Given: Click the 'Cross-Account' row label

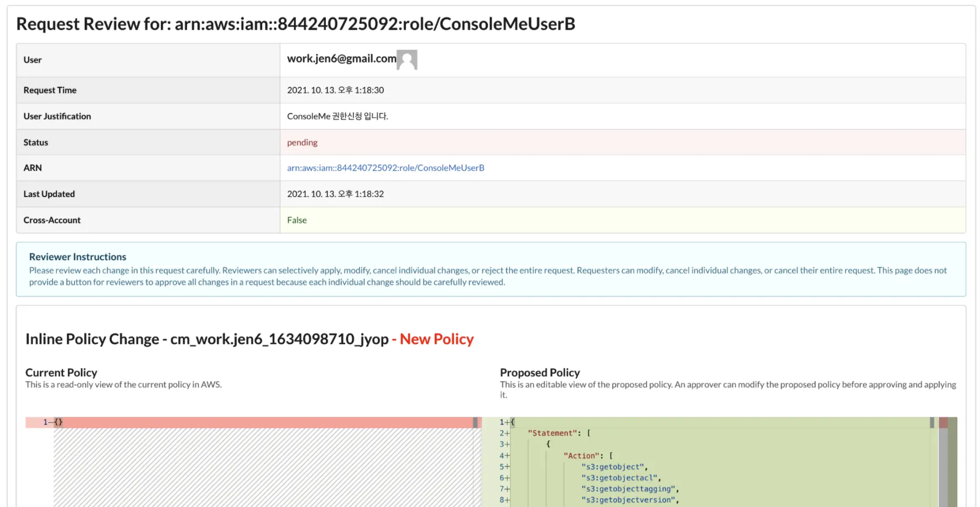Looking at the screenshot, I should [x=52, y=220].
